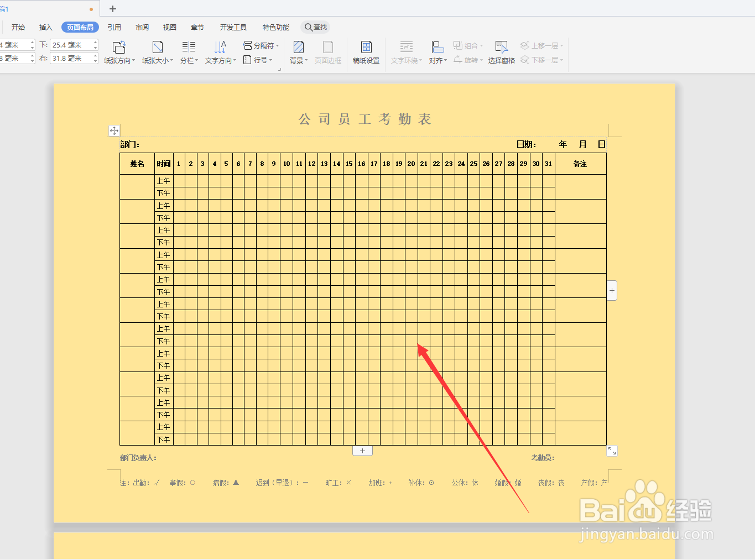
Task: Click the 备注 header cell
Action: [580, 164]
